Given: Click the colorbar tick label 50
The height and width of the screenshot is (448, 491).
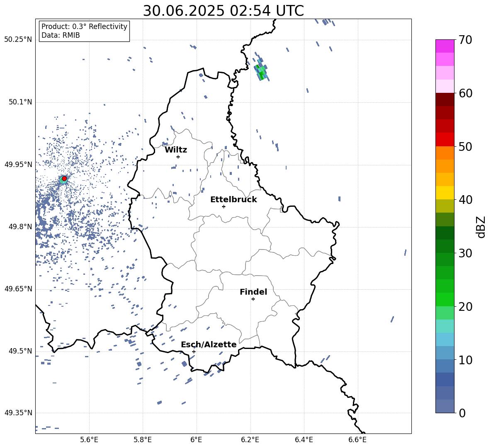Looking at the screenshot, I should coord(465,146).
